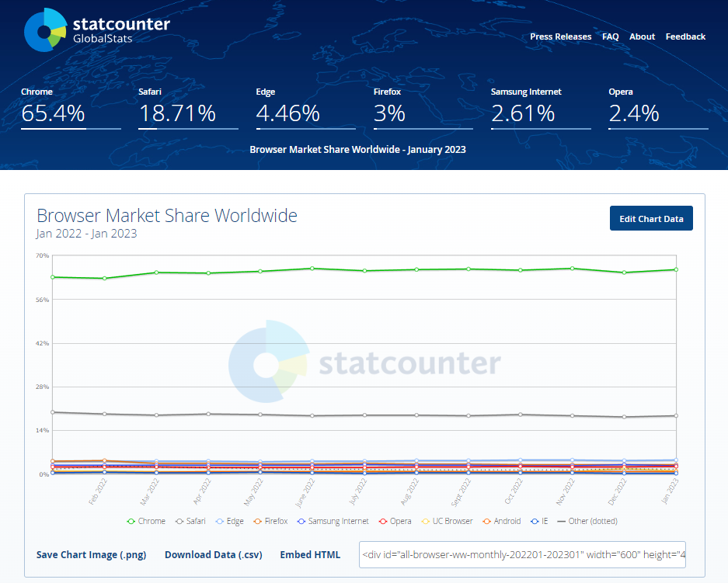Click Chrome data point at Jan 2023
The height and width of the screenshot is (583, 728).
pyautogui.click(x=676, y=269)
